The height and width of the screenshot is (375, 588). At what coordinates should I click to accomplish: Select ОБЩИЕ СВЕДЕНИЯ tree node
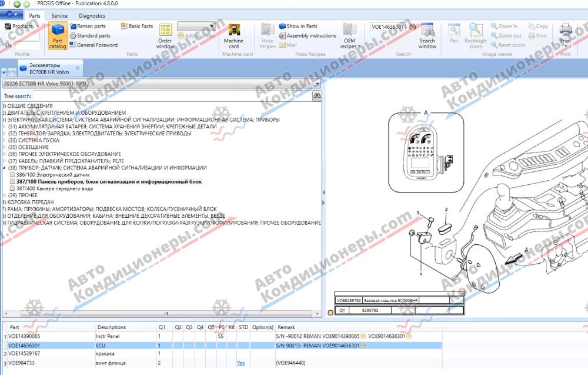click(30, 106)
